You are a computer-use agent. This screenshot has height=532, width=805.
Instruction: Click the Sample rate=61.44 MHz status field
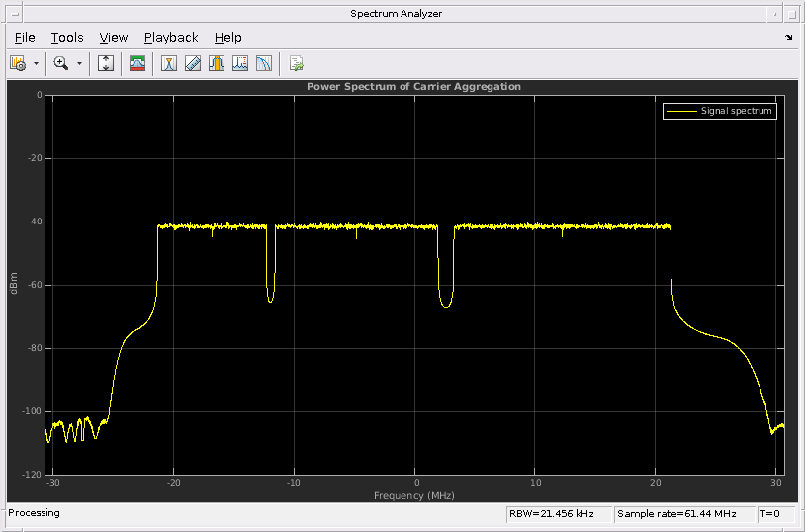(683, 514)
